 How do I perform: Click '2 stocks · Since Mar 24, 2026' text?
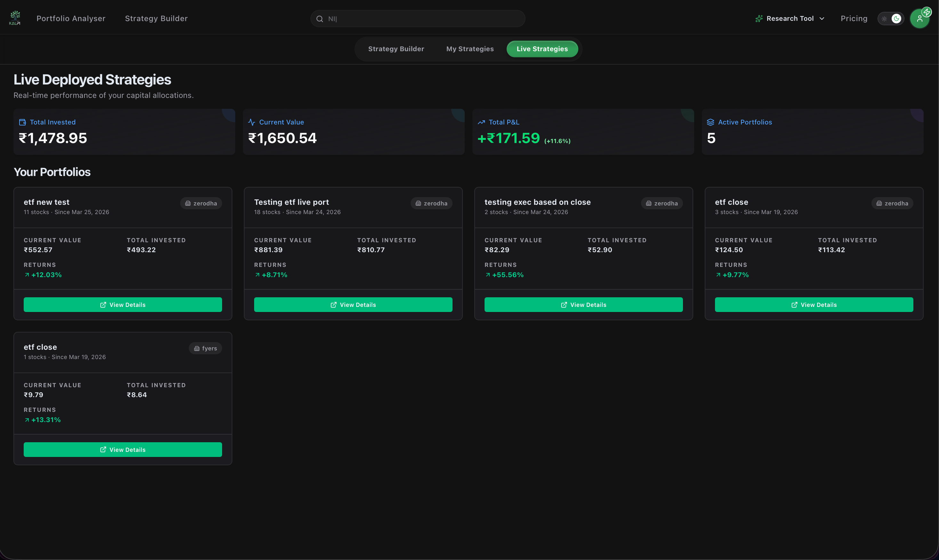[x=526, y=212]
